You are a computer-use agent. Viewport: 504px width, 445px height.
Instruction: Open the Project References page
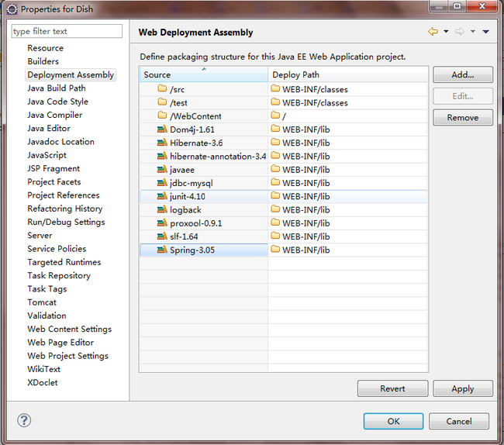(x=64, y=195)
